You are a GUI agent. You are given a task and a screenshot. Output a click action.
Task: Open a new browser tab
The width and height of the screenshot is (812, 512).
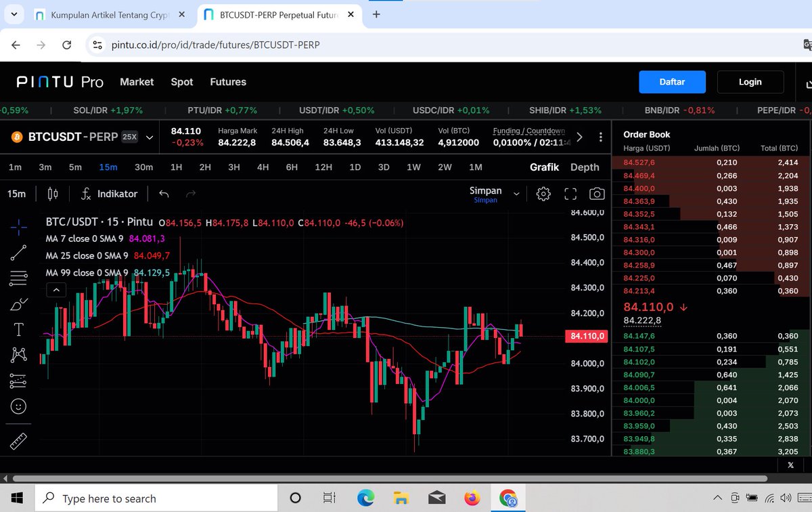[376, 14]
